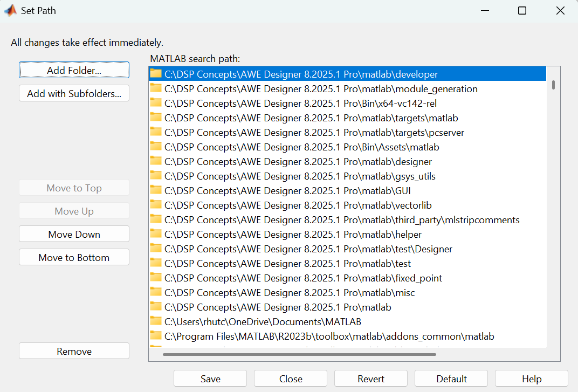Click the MATLAB logo in the title bar
The height and width of the screenshot is (392, 578).
coord(10,10)
